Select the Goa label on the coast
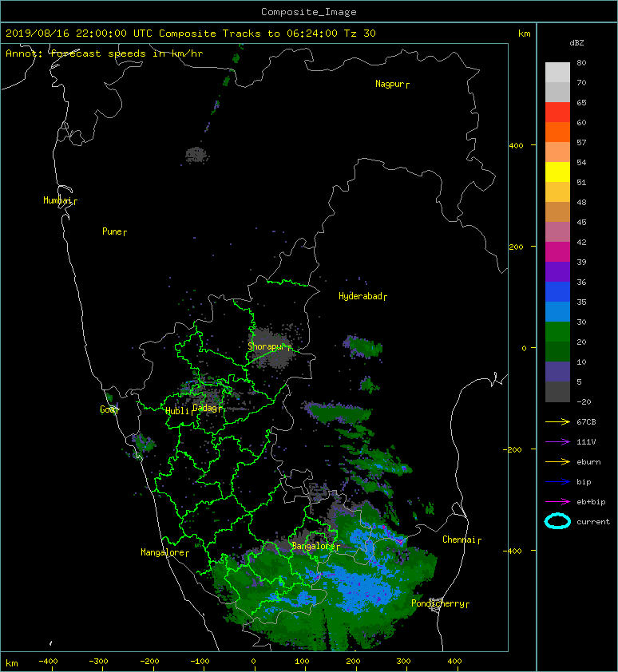 (x=108, y=409)
